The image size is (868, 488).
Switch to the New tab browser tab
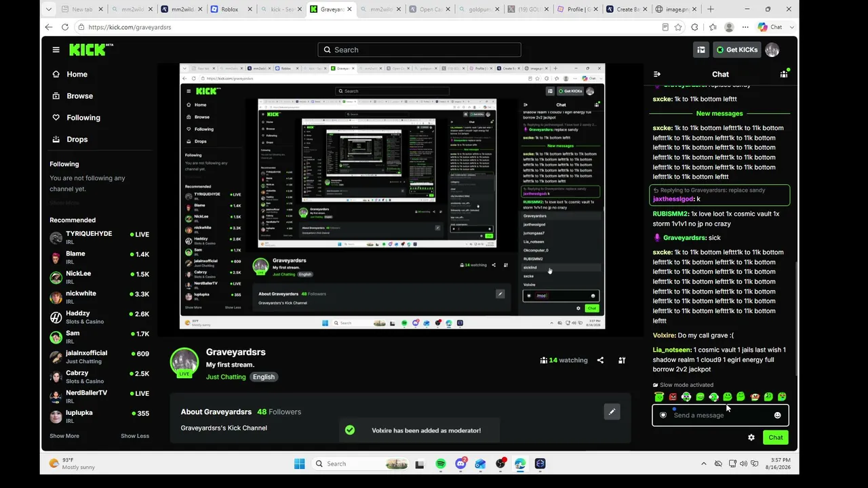pyautogui.click(x=83, y=9)
